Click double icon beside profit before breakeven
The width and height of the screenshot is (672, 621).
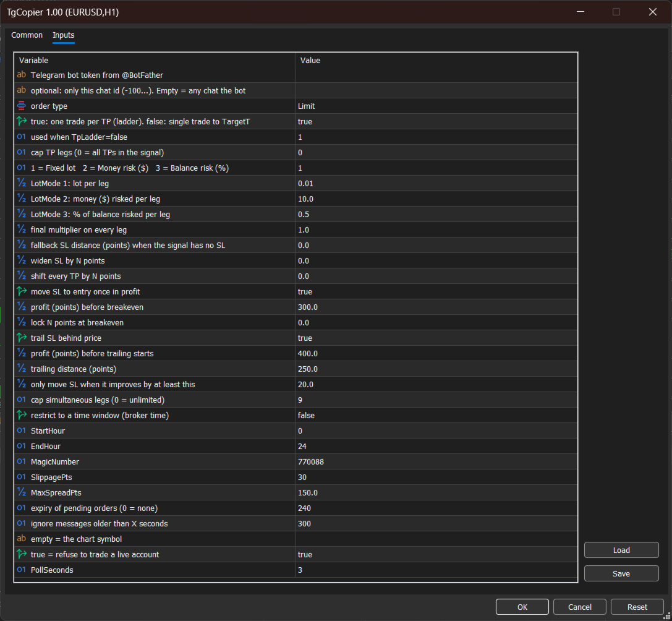(22, 307)
